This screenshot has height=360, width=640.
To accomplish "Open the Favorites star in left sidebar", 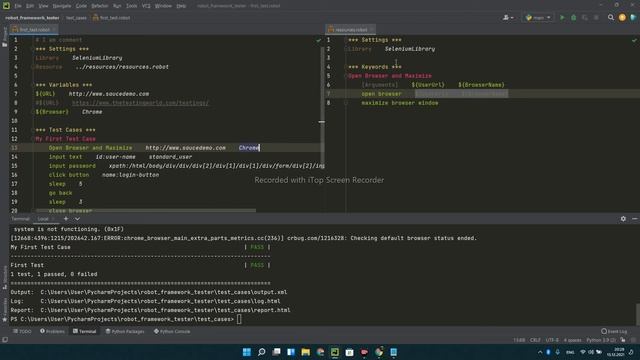I will coord(4,320).
